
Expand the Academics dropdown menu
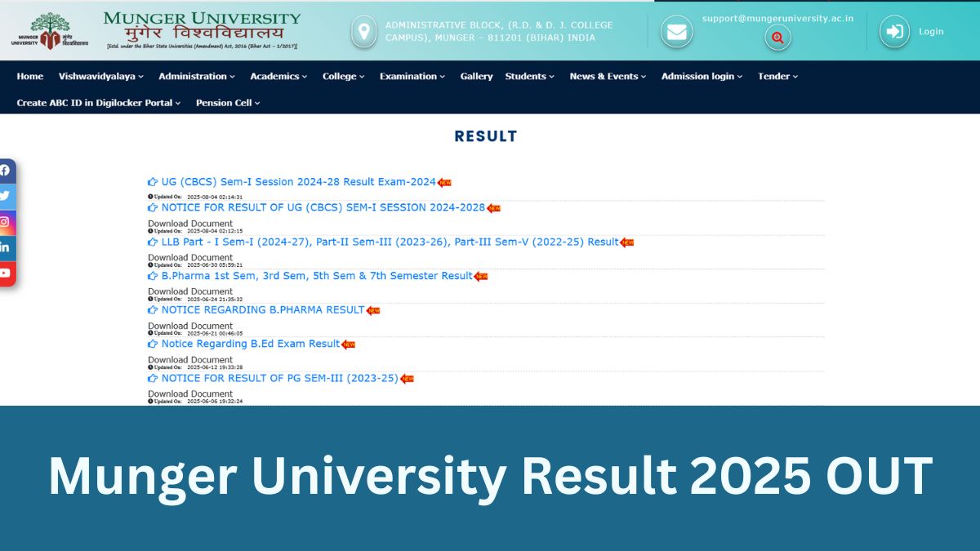coord(278,76)
